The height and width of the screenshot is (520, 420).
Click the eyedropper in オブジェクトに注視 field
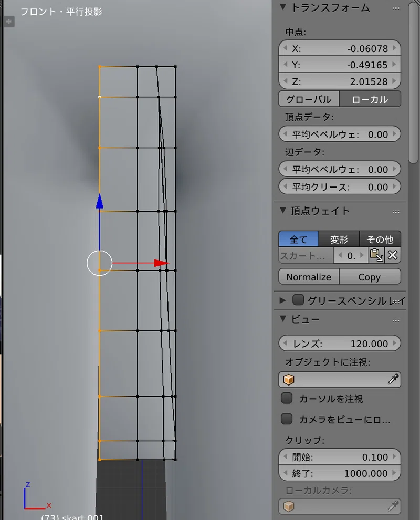tap(393, 379)
